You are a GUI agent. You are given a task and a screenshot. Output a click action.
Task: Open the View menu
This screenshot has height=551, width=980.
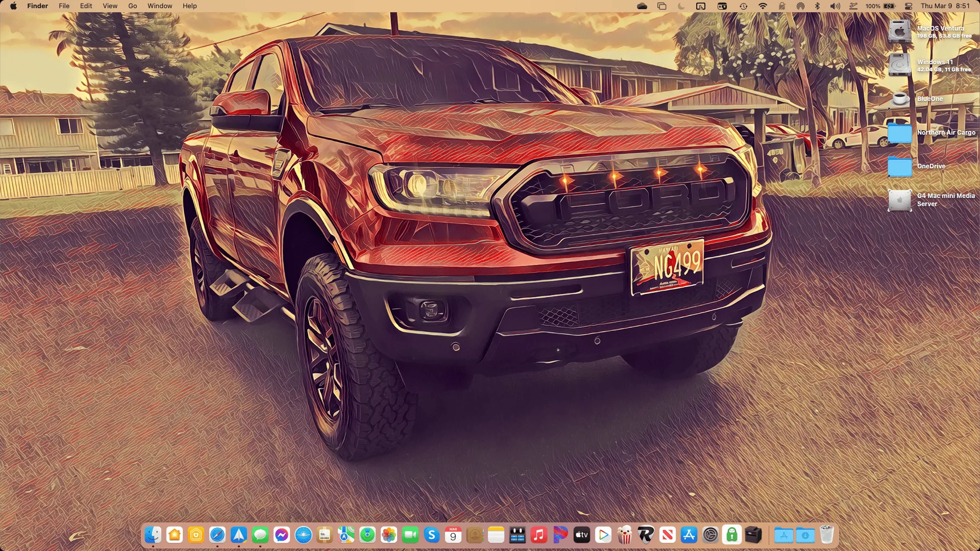[110, 6]
